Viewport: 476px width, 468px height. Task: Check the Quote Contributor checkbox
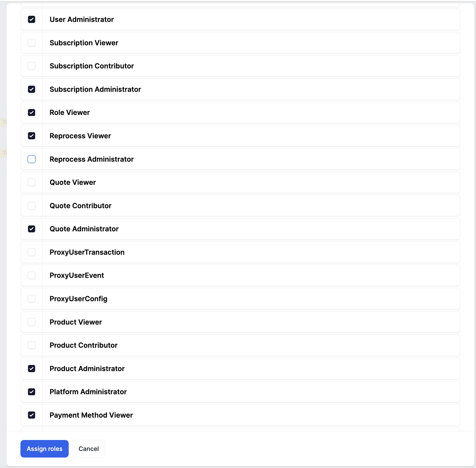click(x=31, y=206)
